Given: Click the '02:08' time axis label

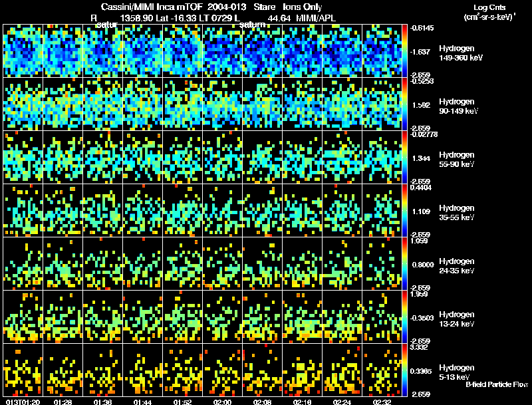Looking at the screenshot, I should click(x=262, y=402).
